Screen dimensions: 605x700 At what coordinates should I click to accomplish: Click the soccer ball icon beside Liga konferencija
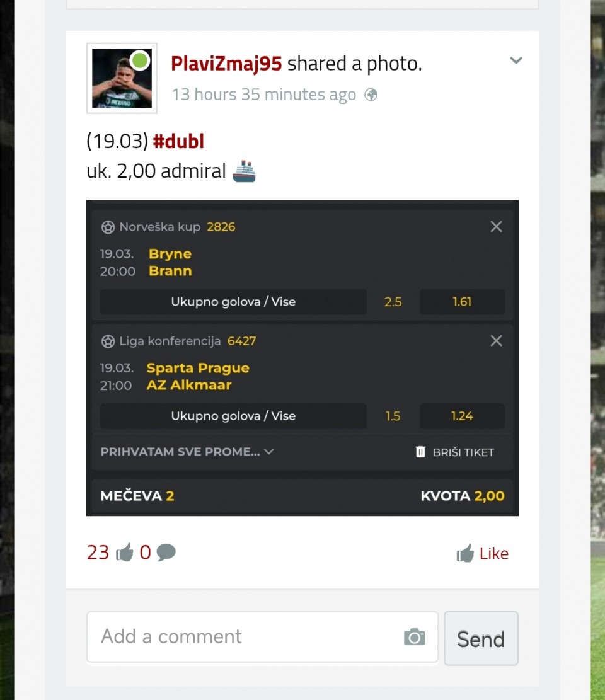tap(108, 341)
